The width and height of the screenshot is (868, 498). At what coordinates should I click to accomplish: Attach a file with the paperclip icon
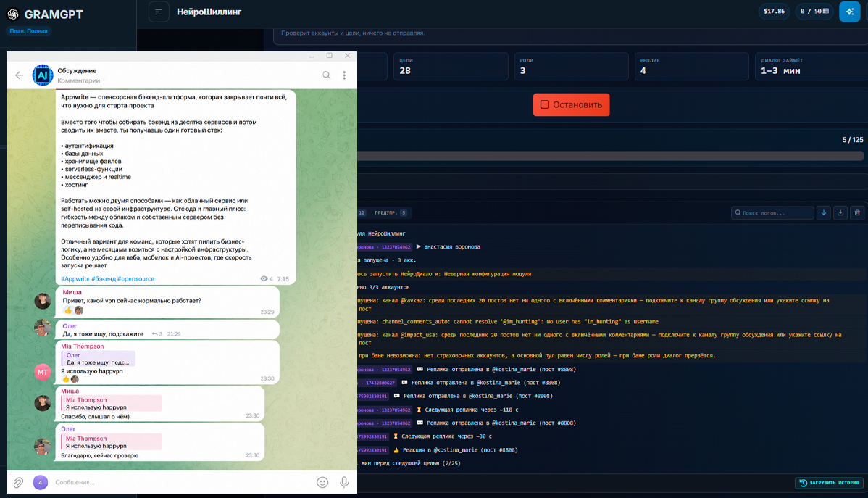[x=18, y=483]
